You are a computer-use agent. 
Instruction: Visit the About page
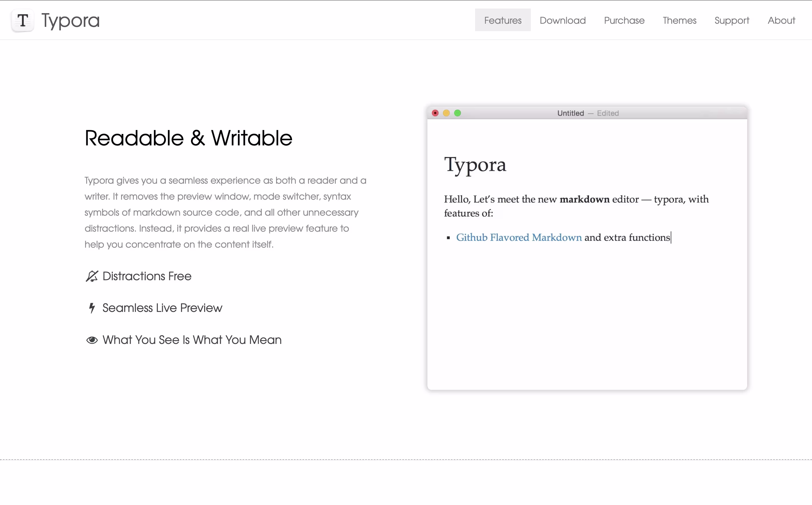(781, 20)
